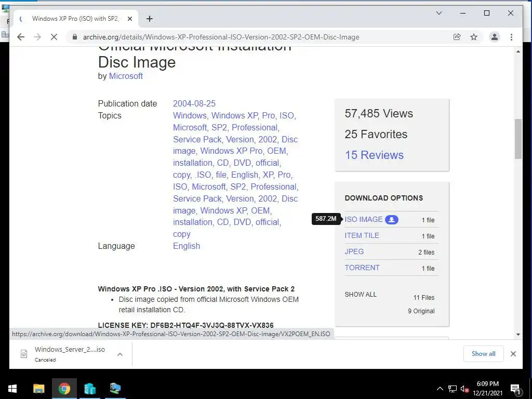532x399 pixels.
Task: Click the download file icon in the shelf
Action: [x=24, y=354]
